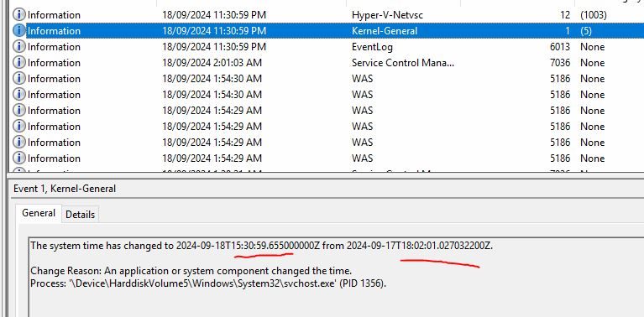The height and width of the screenshot is (317, 644).
Task: Select the Service Control Mana... source cell
Action: pos(403,63)
